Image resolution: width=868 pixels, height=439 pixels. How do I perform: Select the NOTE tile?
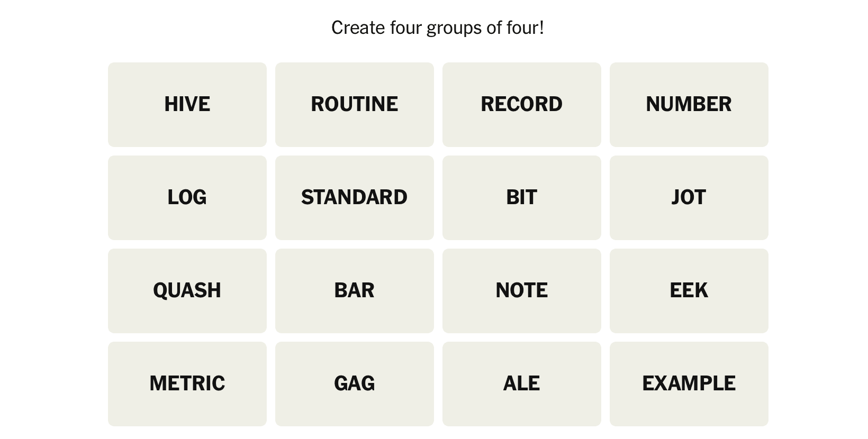[521, 290]
